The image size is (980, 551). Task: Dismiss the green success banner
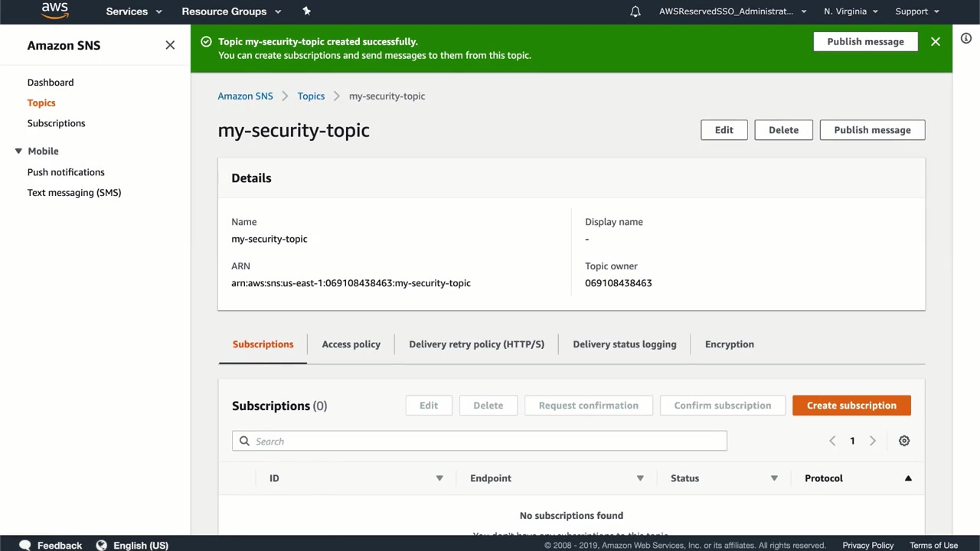click(935, 41)
